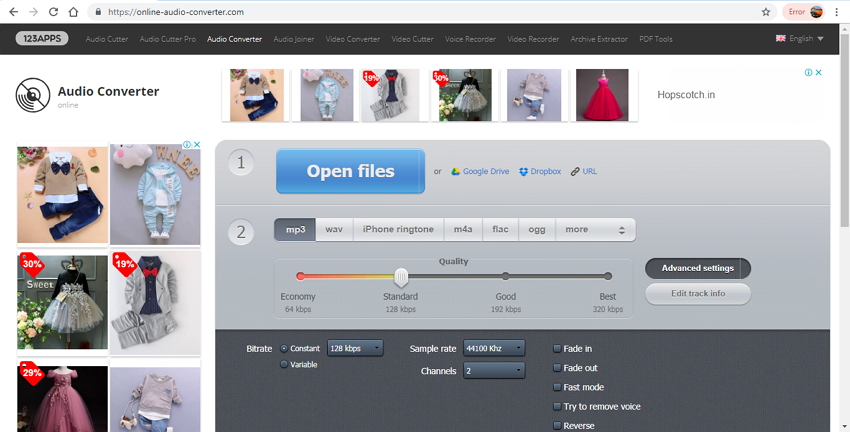Viewport: 850px width, 432px height.
Task: Check Try to remove voice option
Action: 557,406
